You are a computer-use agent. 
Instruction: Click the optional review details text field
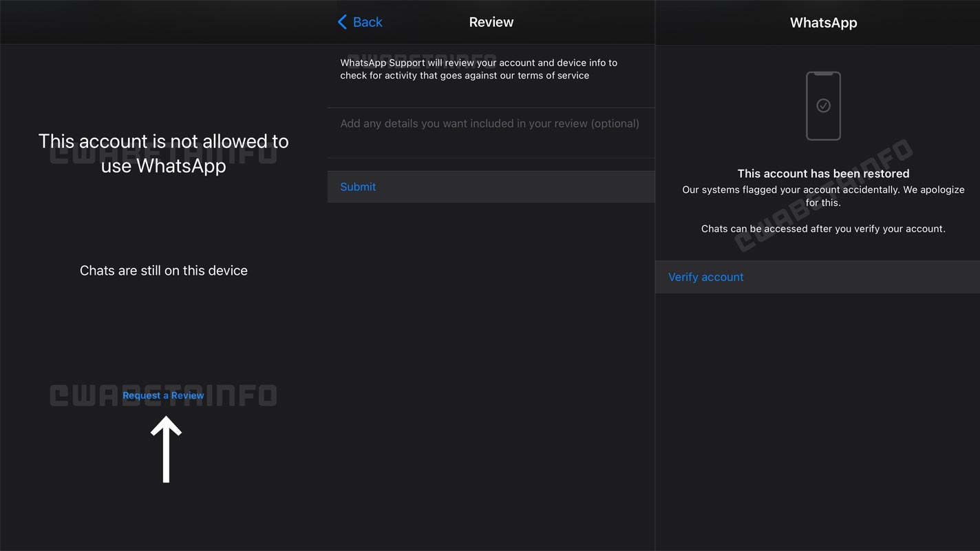[x=491, y=133]
